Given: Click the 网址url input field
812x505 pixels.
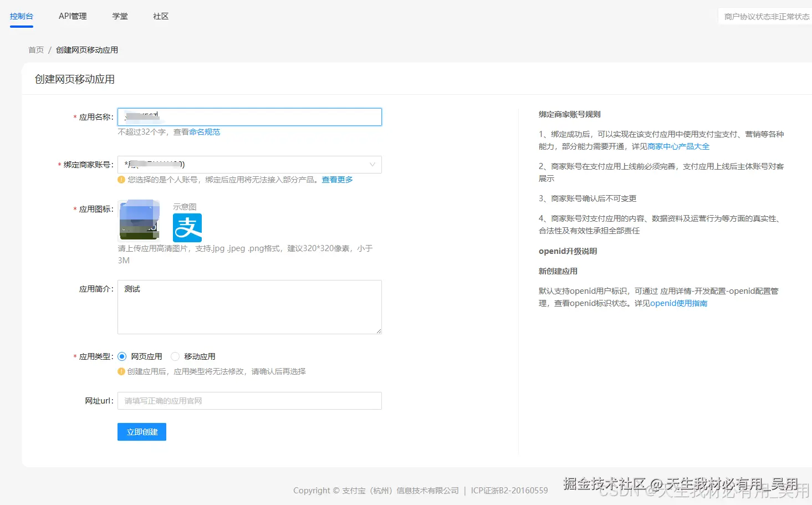Looking at the screenshot, I should tap(249, 400).
